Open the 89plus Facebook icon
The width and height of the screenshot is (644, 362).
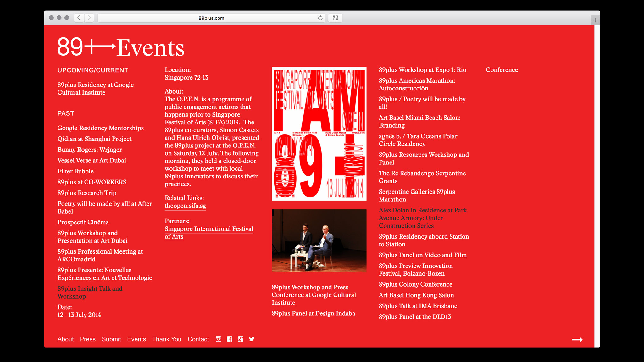click(x=230, y=339)
